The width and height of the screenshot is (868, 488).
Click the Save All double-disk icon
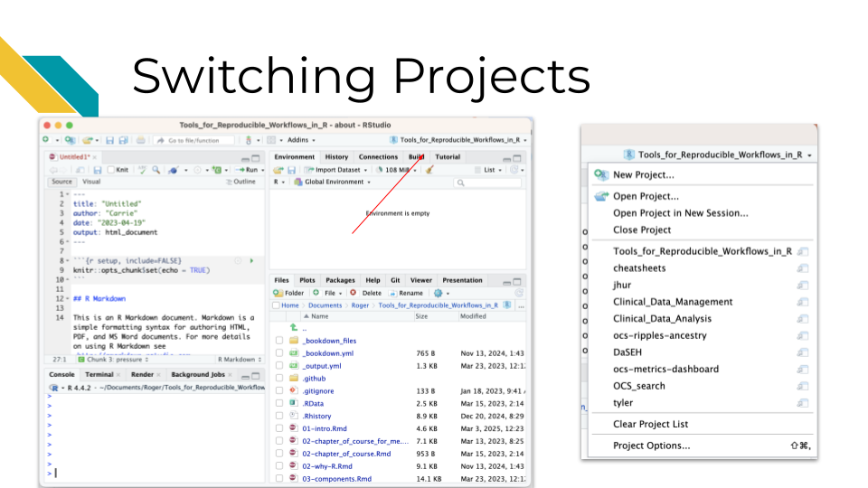pos(124,141)
